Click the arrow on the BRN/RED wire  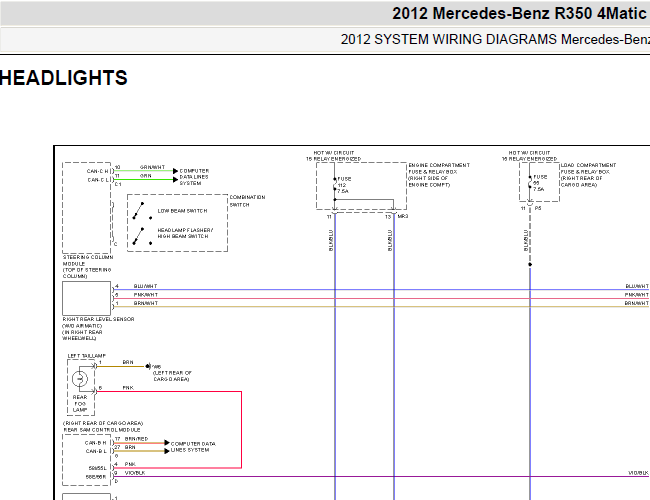(167, 443)
